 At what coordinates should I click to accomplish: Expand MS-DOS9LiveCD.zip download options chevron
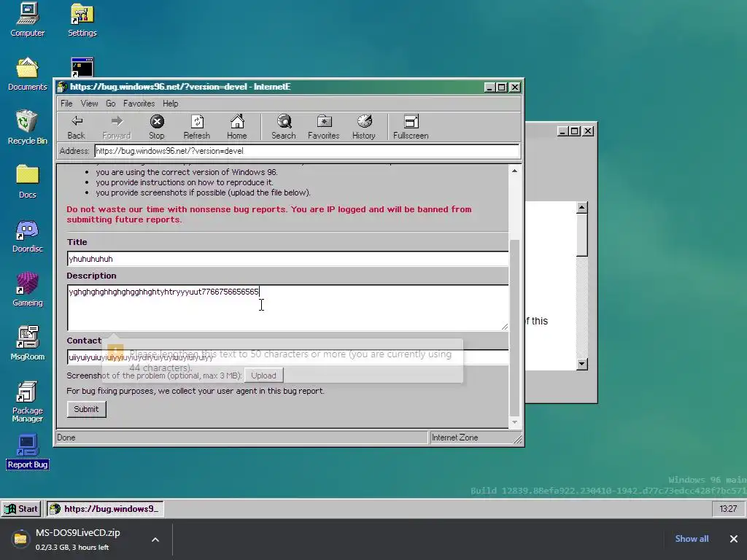[155, 540]
